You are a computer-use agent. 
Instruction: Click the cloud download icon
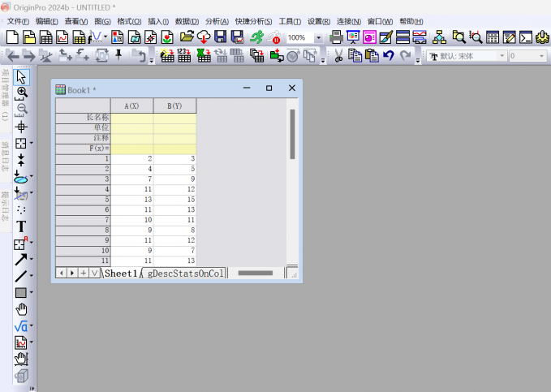point(204,37)
